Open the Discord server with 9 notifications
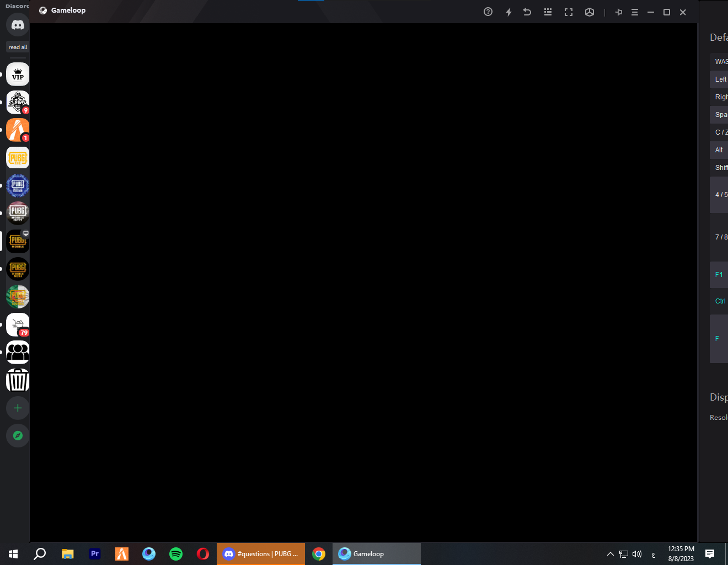This screenshot has height=565, width=728. click(x=18, y=102)
